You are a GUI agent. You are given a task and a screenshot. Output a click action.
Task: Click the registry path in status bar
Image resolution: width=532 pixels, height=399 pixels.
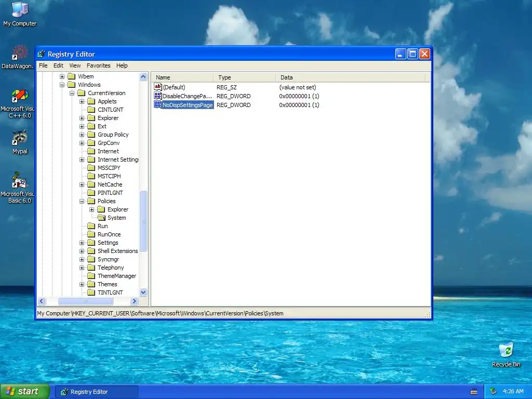point(160,313)
